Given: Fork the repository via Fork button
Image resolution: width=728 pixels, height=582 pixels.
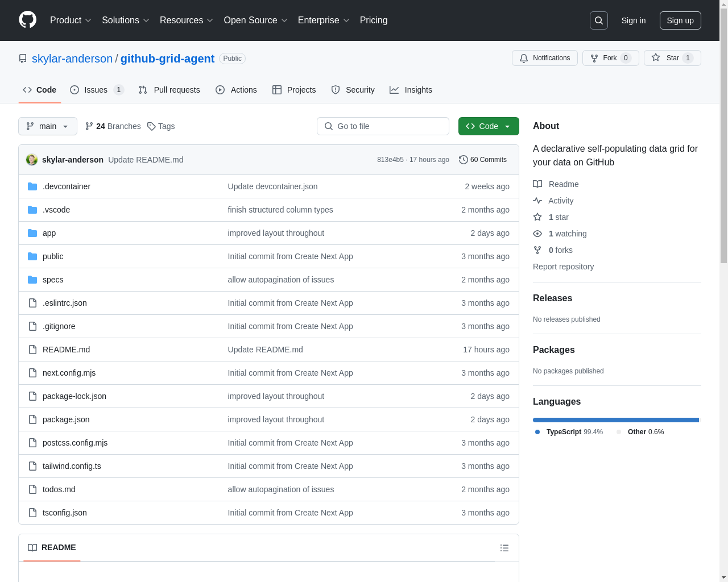Looking at the screenshot, I should coord(611,58).
